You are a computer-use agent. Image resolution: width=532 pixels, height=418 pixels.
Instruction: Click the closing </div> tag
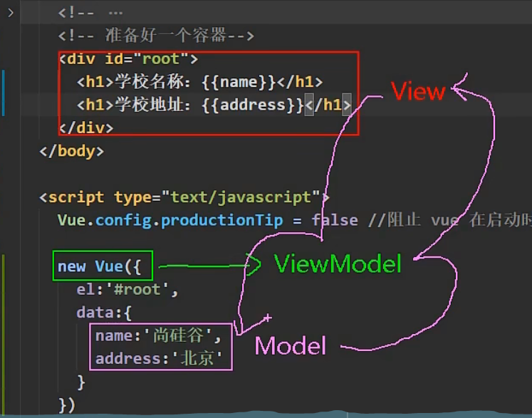[86, 128]
